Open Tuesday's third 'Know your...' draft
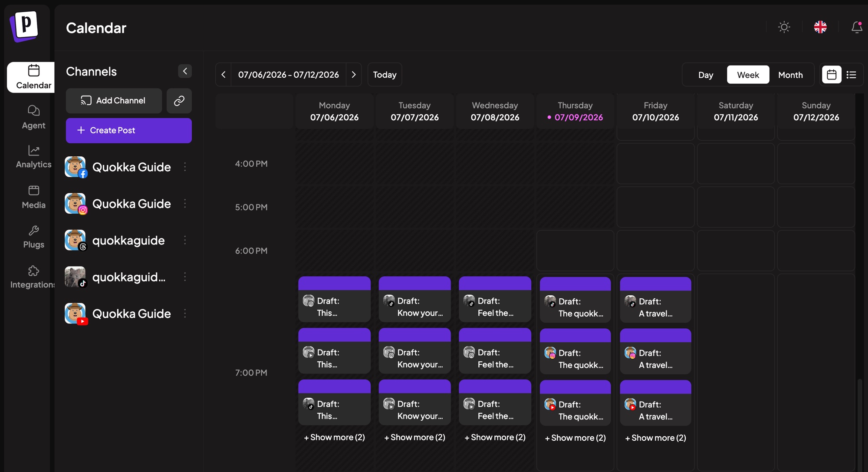Viewport: 868px width, 472px height. pos(414,403)
